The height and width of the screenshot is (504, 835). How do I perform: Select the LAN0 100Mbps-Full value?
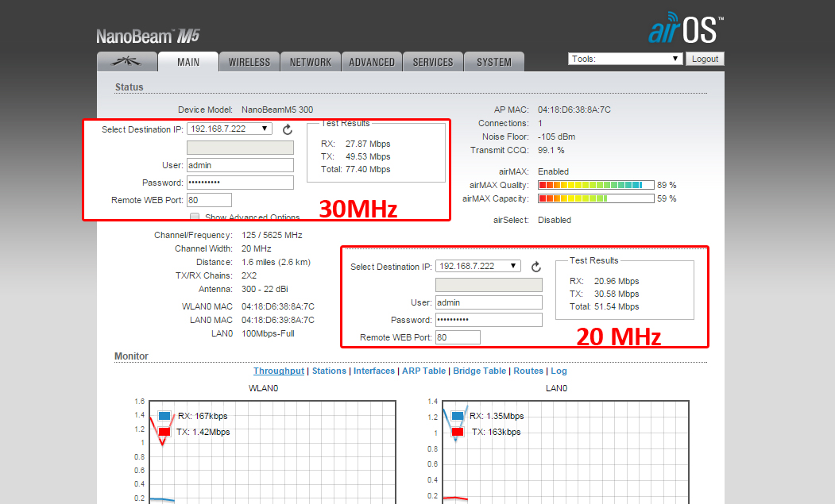tap(268, 333)
